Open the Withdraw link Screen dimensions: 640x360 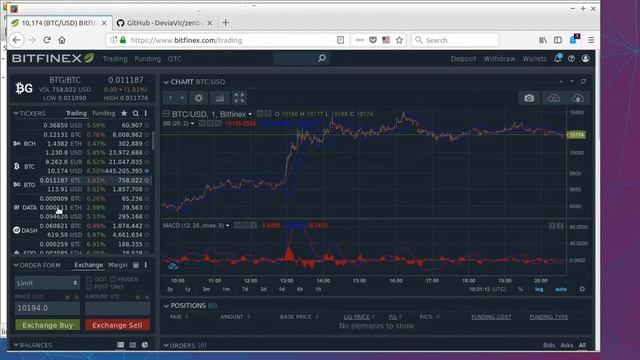499,59
